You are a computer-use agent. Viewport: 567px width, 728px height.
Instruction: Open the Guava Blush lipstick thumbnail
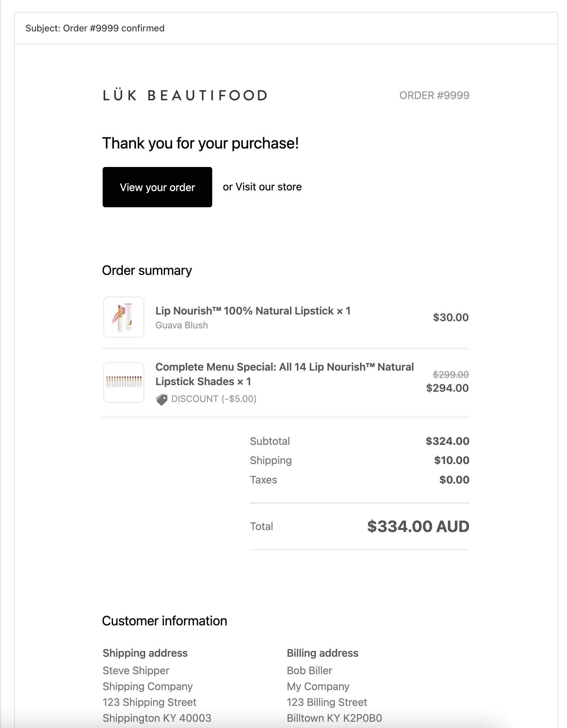pyautogui.click(x=124, y=317)
